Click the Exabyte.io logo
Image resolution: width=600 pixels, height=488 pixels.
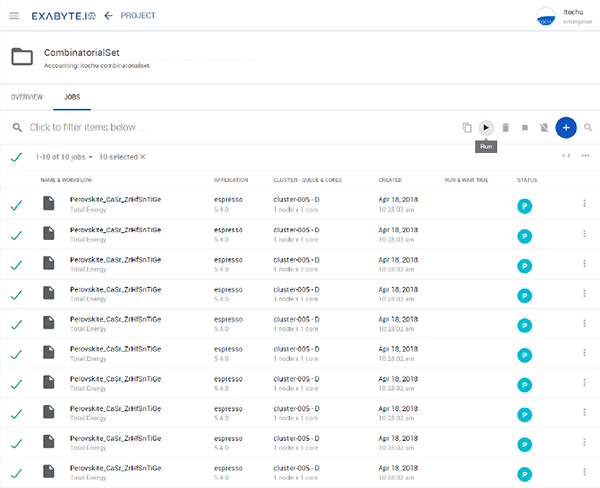click(64, 16)
